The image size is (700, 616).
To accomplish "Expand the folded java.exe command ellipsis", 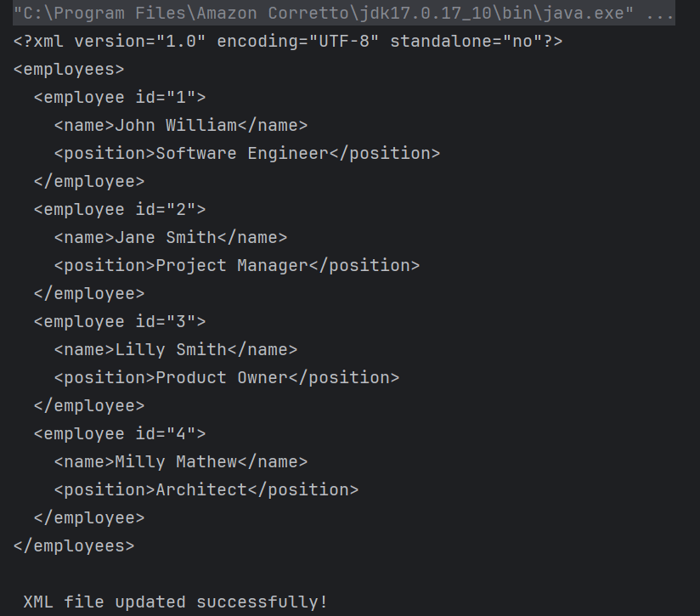I will (x=660, y=14).
